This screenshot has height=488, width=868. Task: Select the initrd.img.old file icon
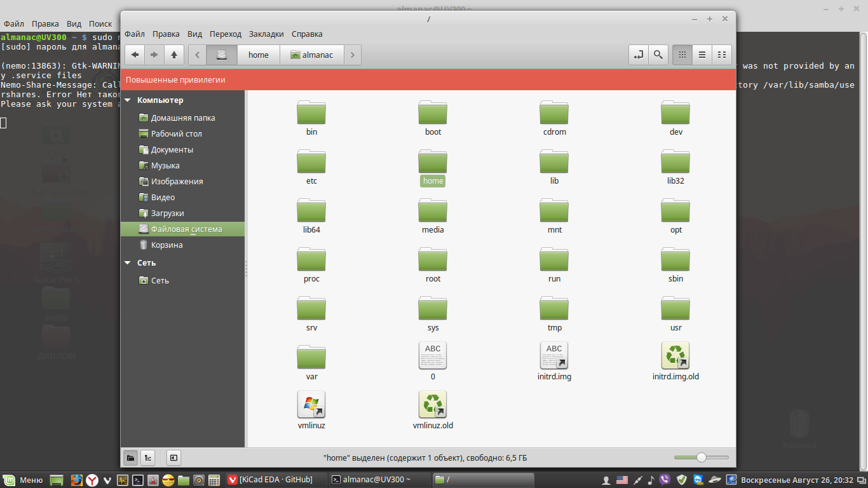tap(675, 356)
